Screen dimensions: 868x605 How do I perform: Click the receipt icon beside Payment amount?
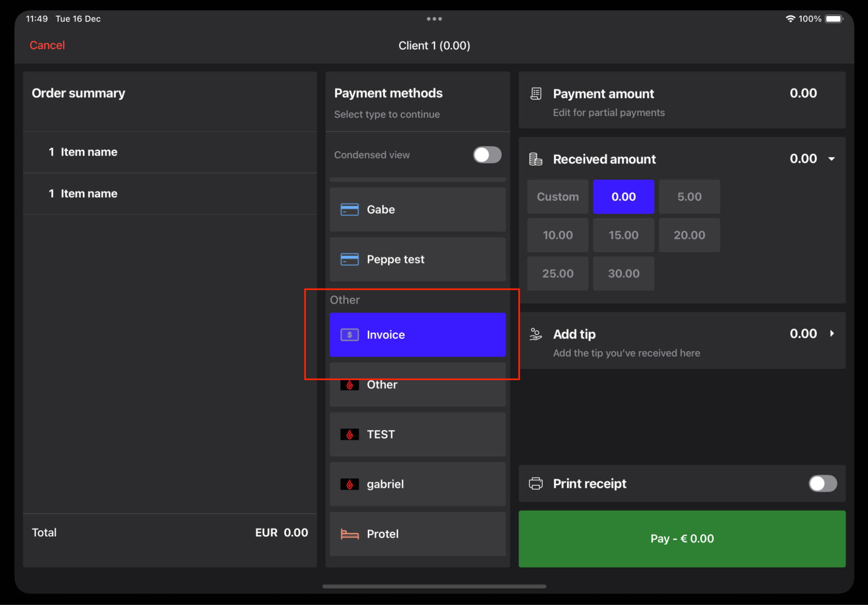point(536,94)
